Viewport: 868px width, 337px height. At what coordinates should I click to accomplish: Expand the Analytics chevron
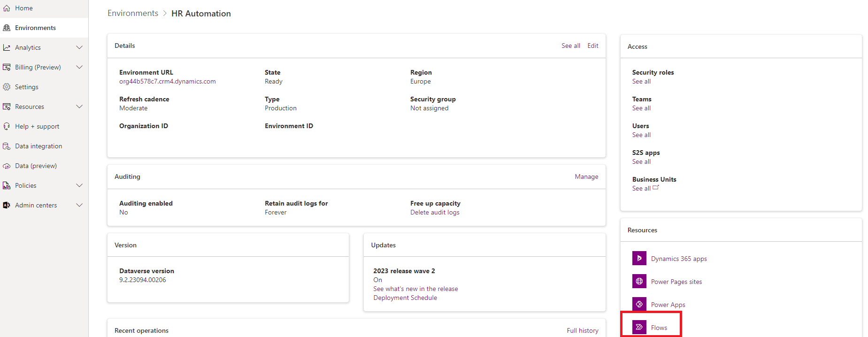tap(79, 47)
